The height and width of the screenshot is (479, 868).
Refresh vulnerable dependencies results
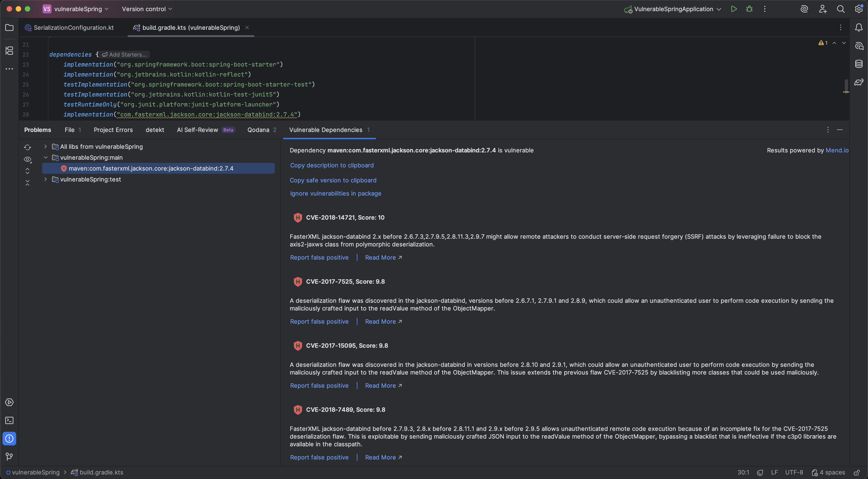(x=28, y=147)
